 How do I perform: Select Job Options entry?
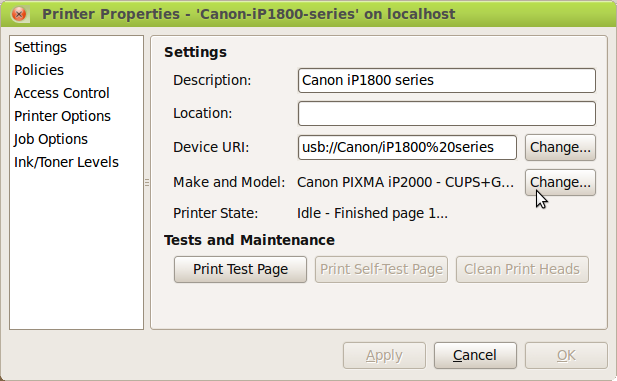50,139
